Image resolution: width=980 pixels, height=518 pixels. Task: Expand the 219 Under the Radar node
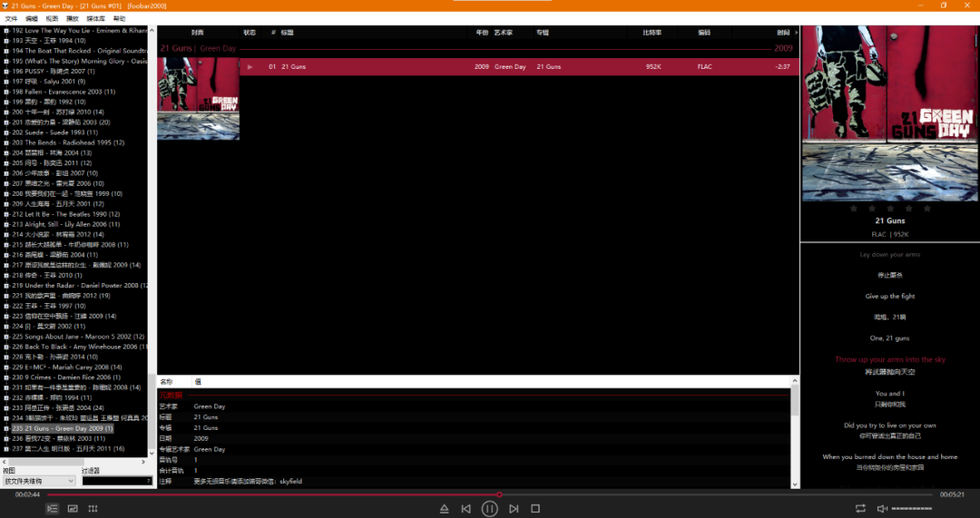click(x=6, y=286)
